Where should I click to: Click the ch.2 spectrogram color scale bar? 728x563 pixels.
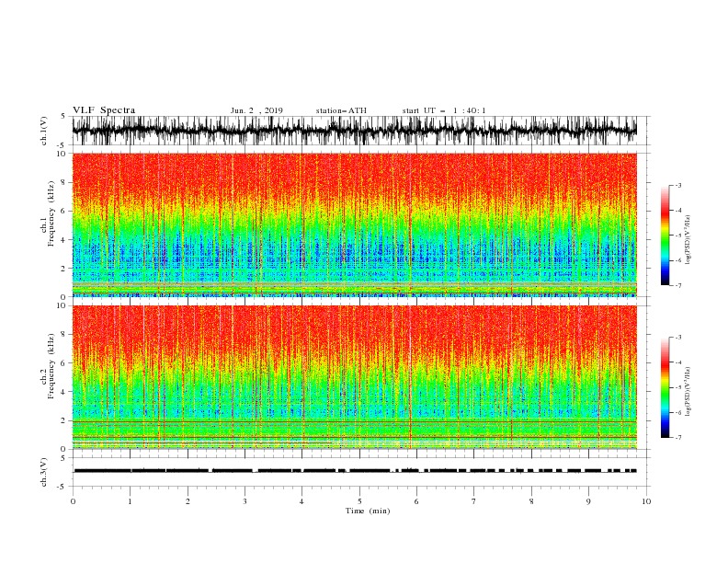click(665, 387)
